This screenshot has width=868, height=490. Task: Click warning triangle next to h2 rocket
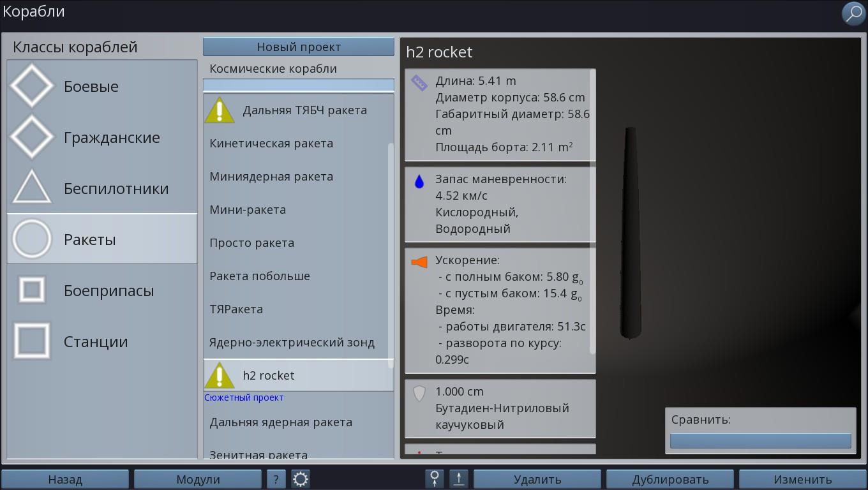tap(220, 376)
